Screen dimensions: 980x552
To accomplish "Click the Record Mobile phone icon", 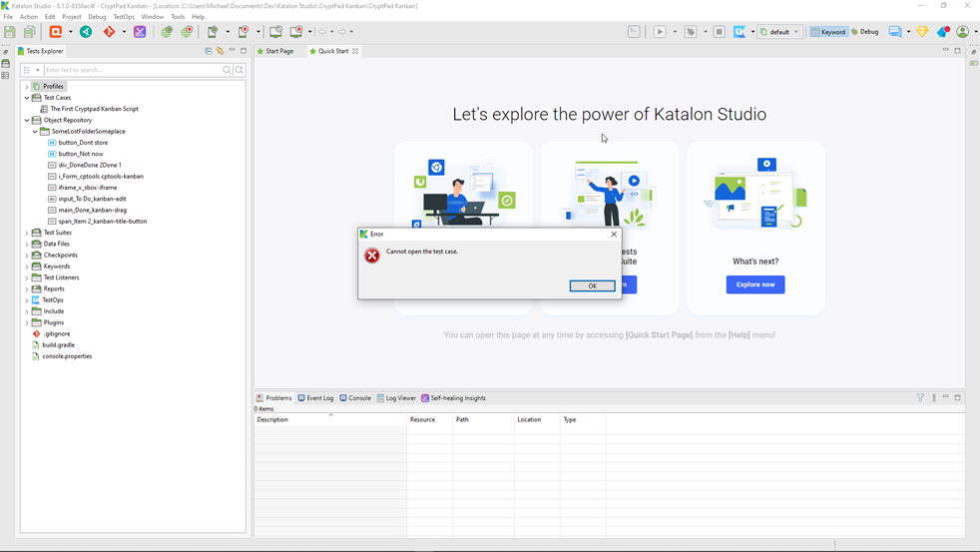I will tap(244, 31).
